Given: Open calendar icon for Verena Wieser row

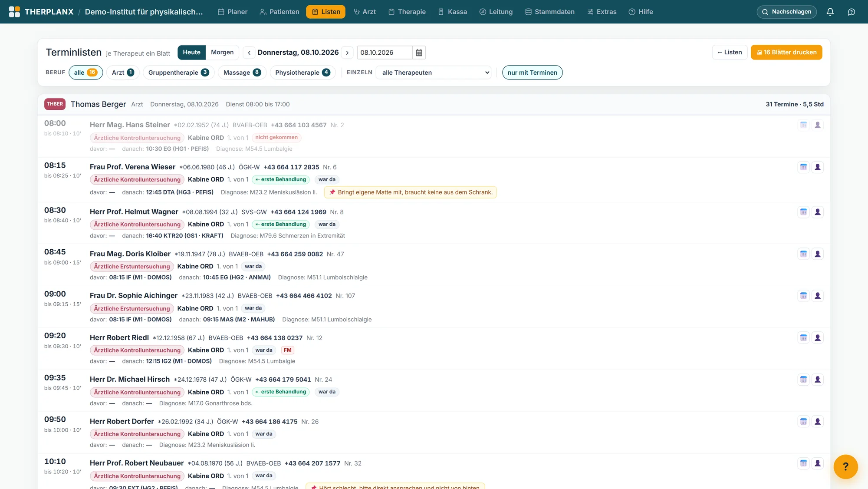Looking at the screenshot, I should 803,167.
